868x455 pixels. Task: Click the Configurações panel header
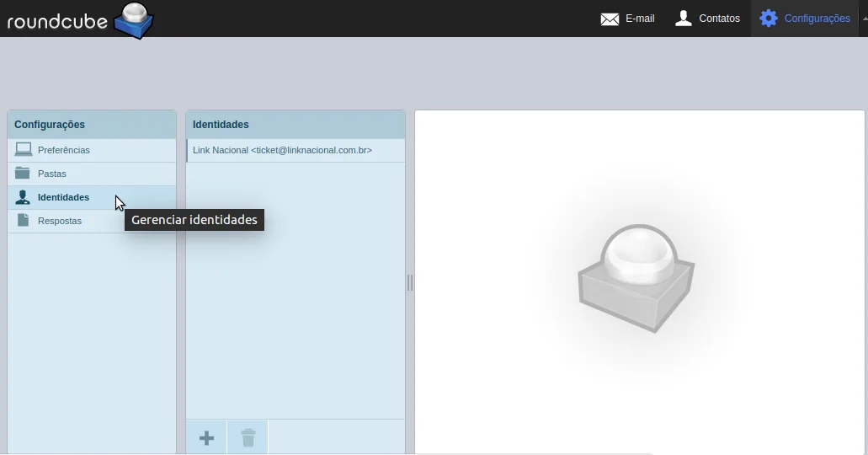[50, 125]
